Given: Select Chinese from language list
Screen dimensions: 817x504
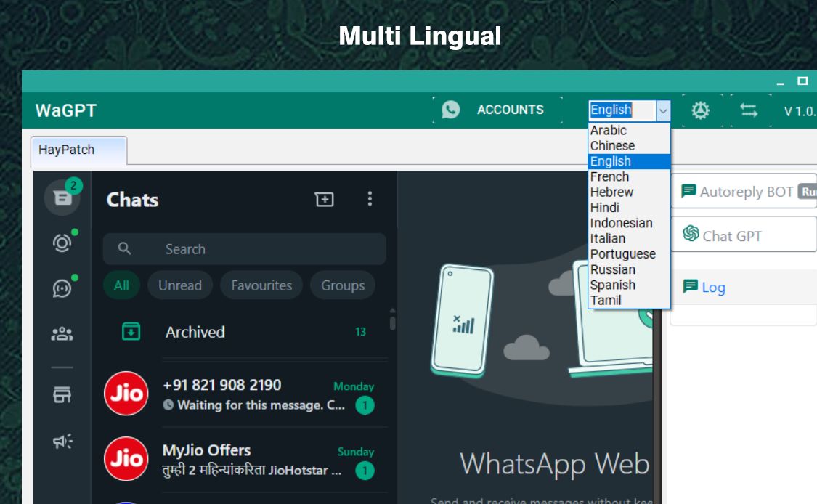Looking at the screenshot, I should [629, 146].
